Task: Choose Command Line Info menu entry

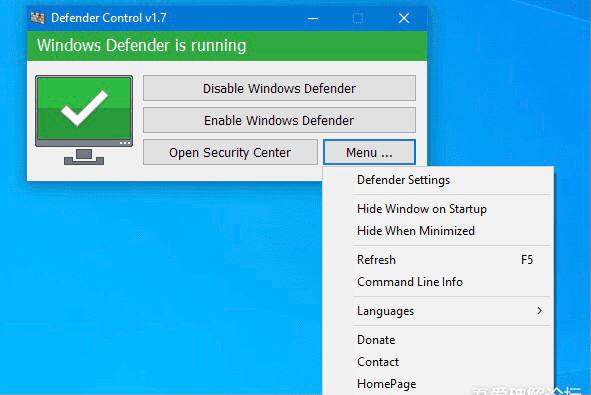Action: coord(438,282)
